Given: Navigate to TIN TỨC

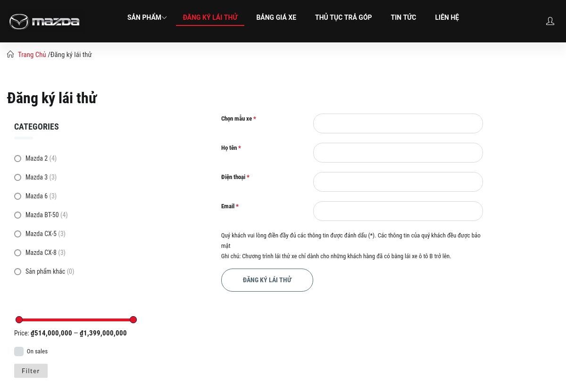Looking at the screenshot, I should (x=403, y=17).
